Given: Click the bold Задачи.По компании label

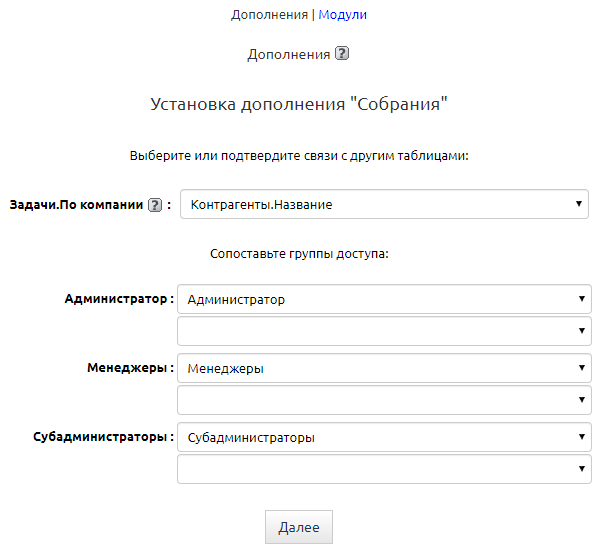Looking at the screenshot, I should click(76, 205).
